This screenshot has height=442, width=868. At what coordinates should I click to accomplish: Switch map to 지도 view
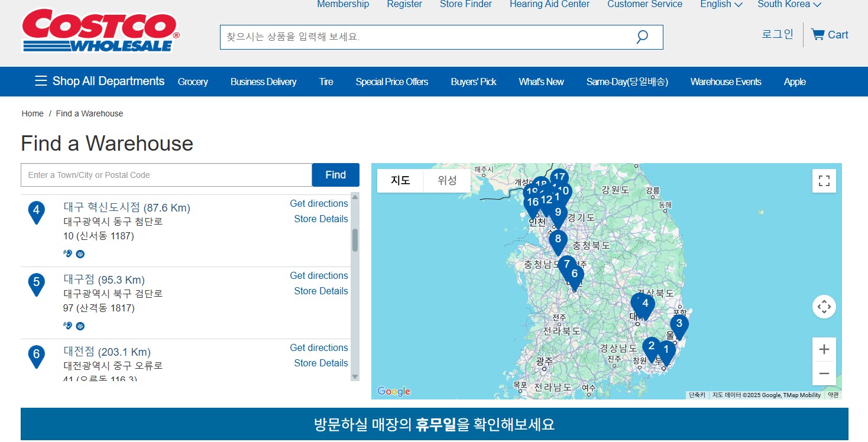tap(401, 181)
